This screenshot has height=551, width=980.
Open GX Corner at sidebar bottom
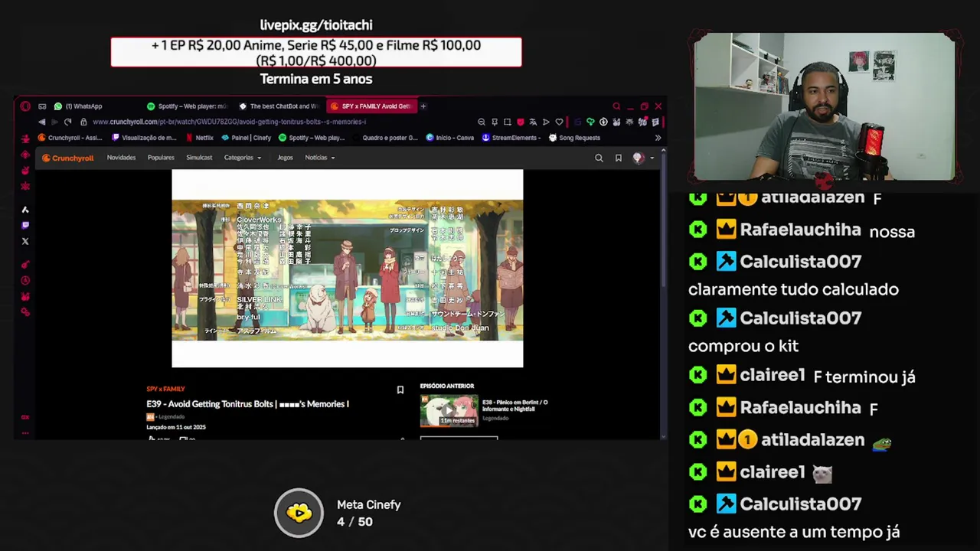click(x=25, y=417)
